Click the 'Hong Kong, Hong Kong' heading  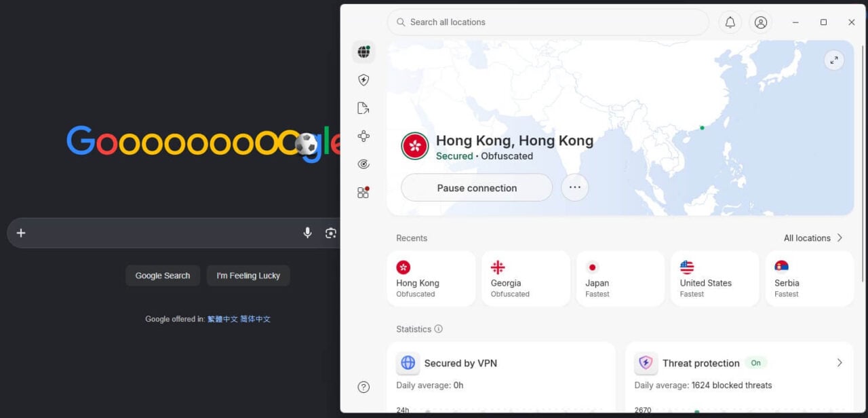(515, 140)
